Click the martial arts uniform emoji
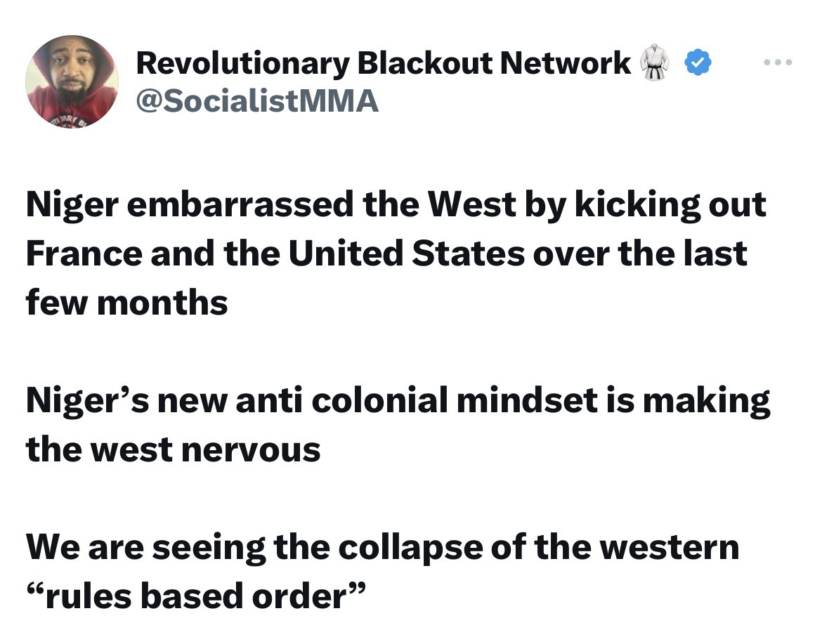 pos(655,64)
